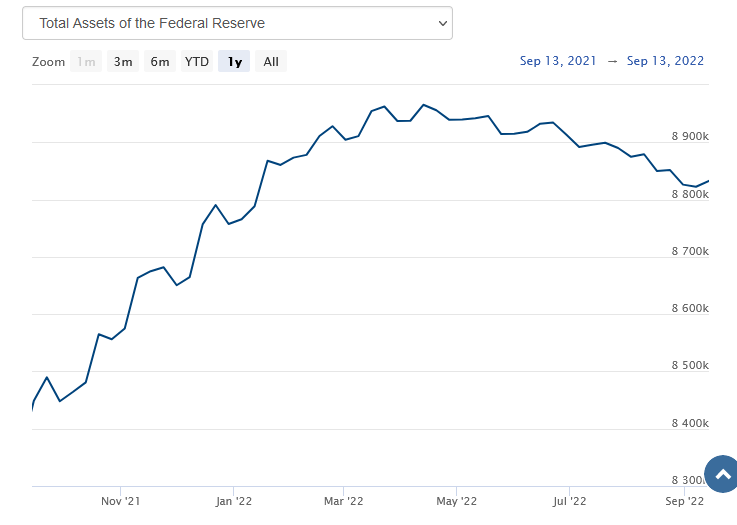
Task: Click the Mar '22 x-axis label
Action: click(x=342, y=500)
